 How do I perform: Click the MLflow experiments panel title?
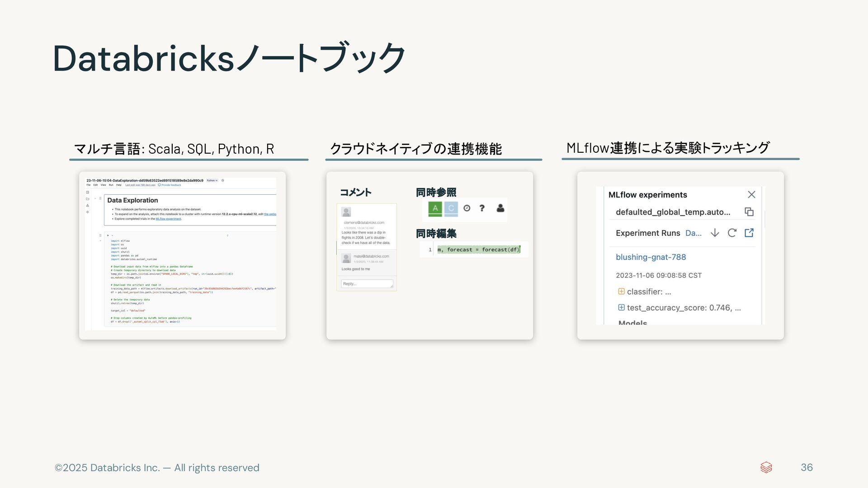click(x=647, y=195)
